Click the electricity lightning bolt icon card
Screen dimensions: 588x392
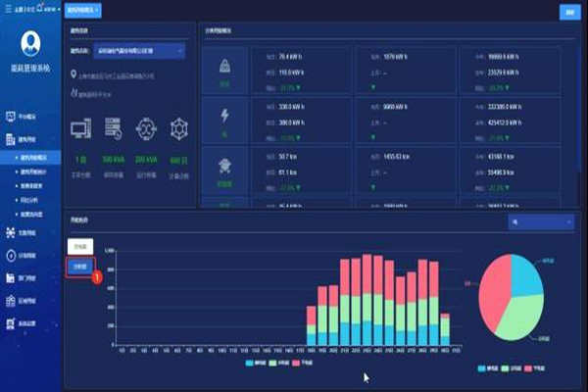click(224, 118)
